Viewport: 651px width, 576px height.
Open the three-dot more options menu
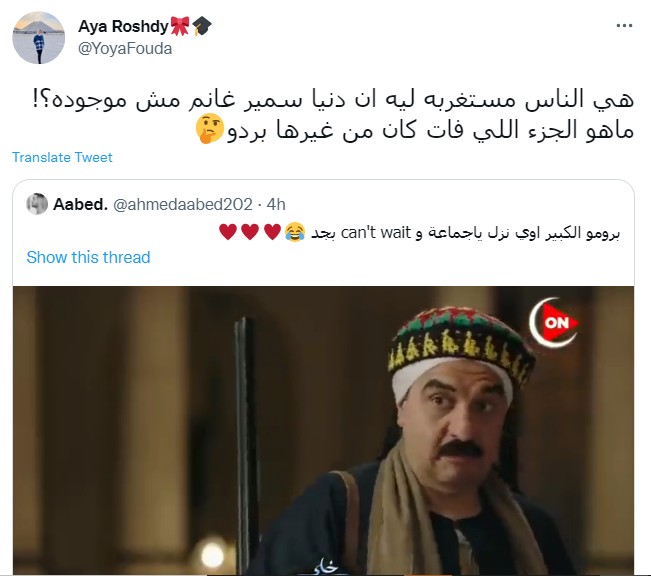click(624, 26)
